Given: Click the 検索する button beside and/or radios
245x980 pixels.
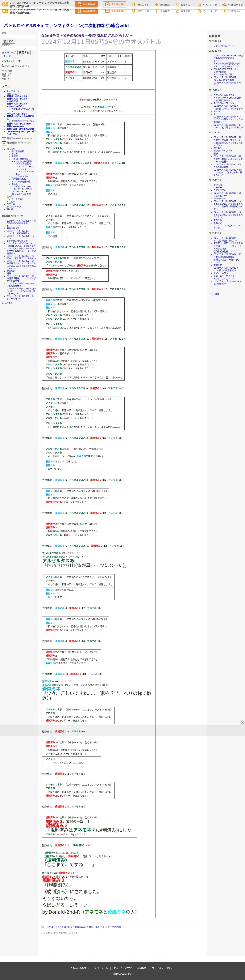Looking at the screenshot, I should 23,53.
